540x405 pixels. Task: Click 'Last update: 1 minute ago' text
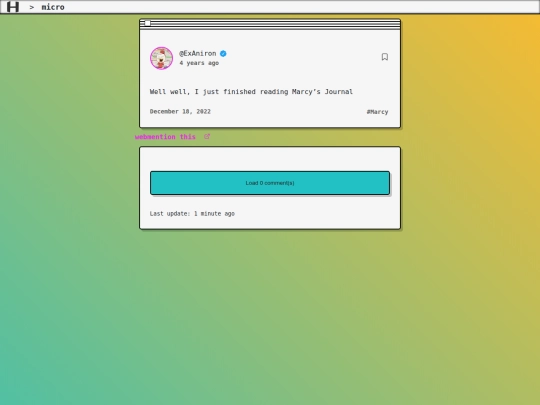(192, 214)
